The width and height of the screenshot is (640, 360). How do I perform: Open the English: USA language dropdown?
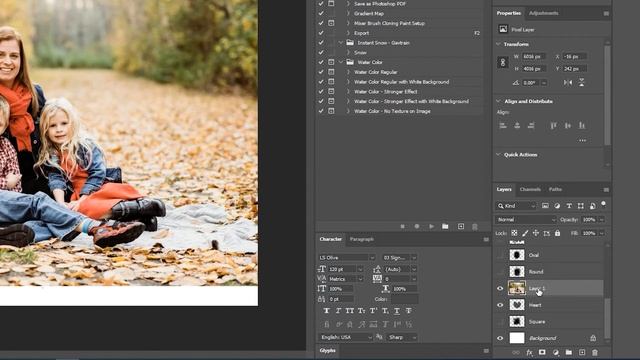345,337
